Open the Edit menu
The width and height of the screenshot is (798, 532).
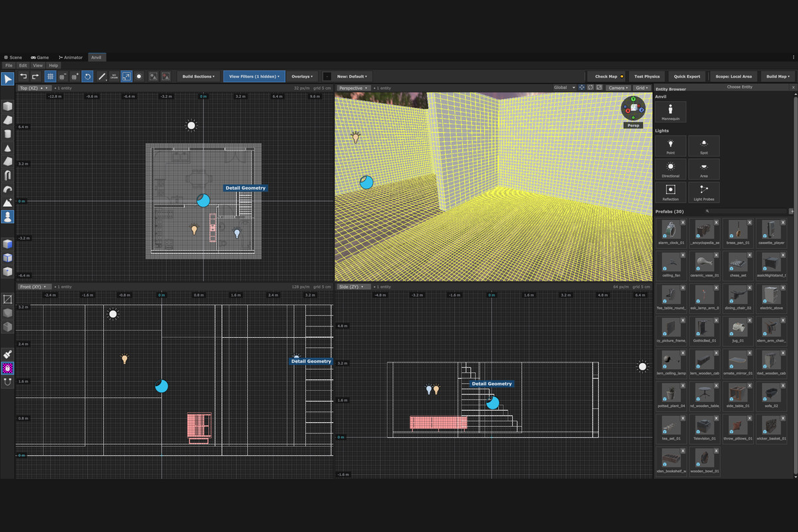pos(23,65)
